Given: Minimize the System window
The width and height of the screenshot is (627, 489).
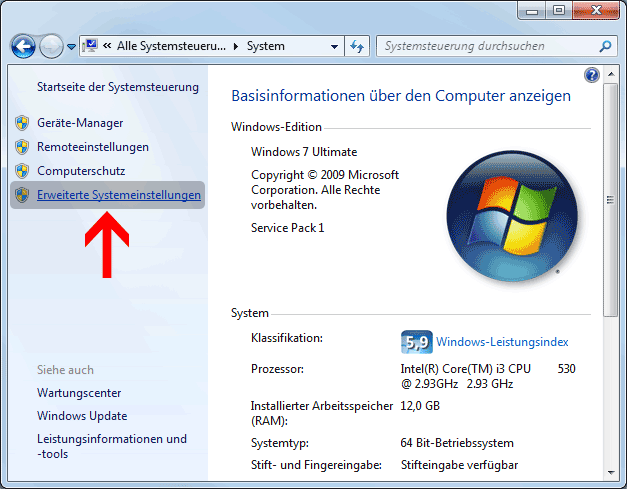Looking at the screenshot, I should coord(532,11).
